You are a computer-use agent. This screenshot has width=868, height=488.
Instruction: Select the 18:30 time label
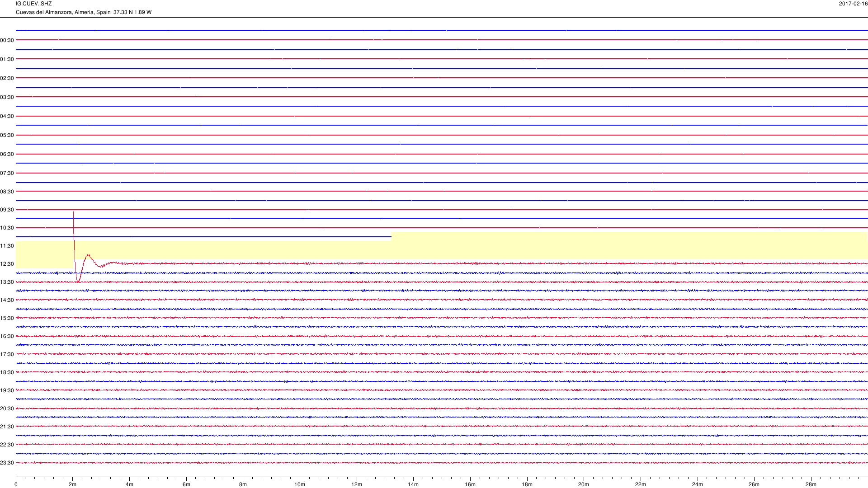tap(7, 372)
